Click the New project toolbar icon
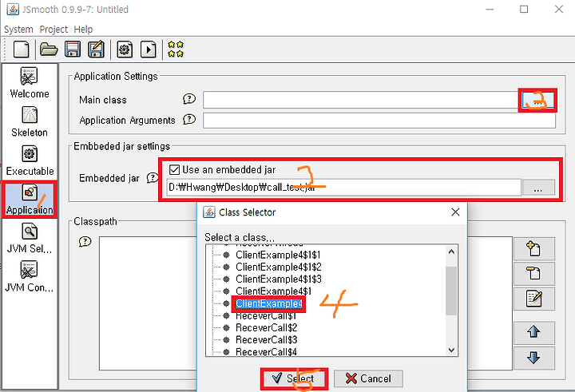The image size is (575, 392). click(x=22, y=49)
